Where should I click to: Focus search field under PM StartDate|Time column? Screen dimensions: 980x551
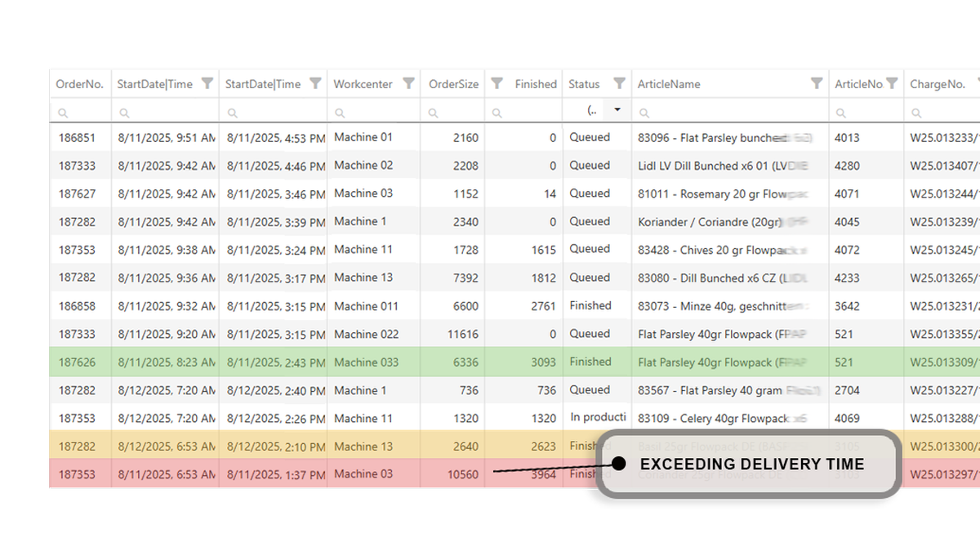tap(273, 112)
